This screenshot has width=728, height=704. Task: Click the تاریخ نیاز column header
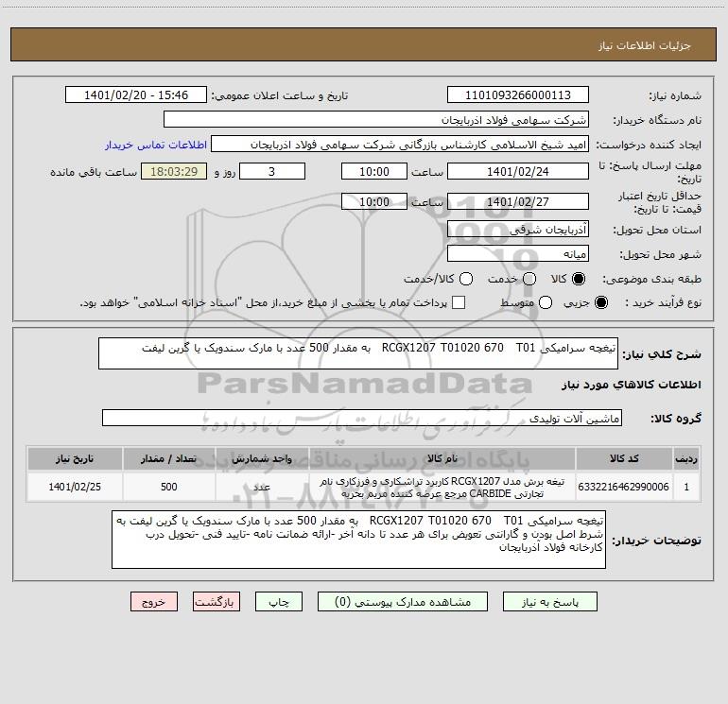click(x=75, y=458)
